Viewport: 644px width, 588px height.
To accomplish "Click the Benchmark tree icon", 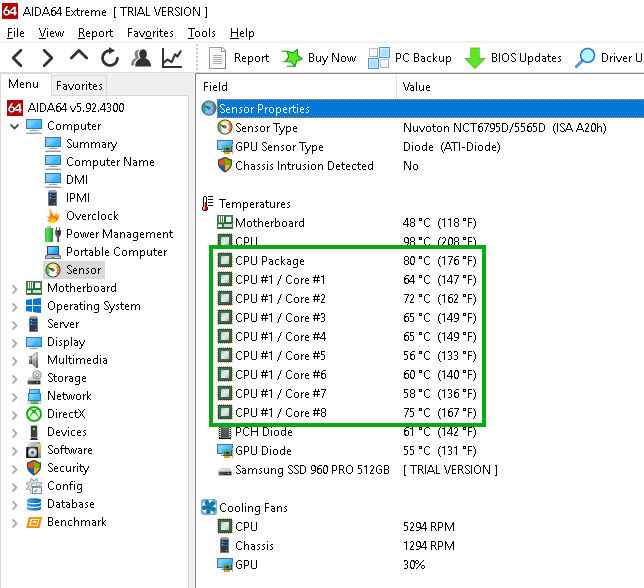I will [x=34, y=522].
